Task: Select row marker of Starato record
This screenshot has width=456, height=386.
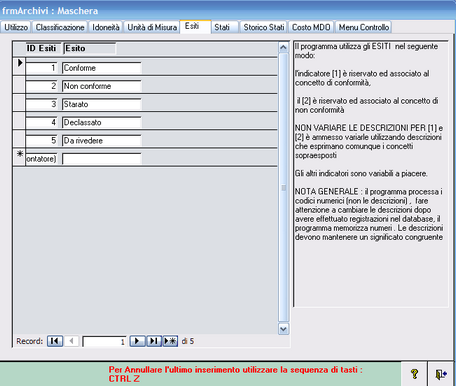Action: pyautogui.click(x=20, y=103)
